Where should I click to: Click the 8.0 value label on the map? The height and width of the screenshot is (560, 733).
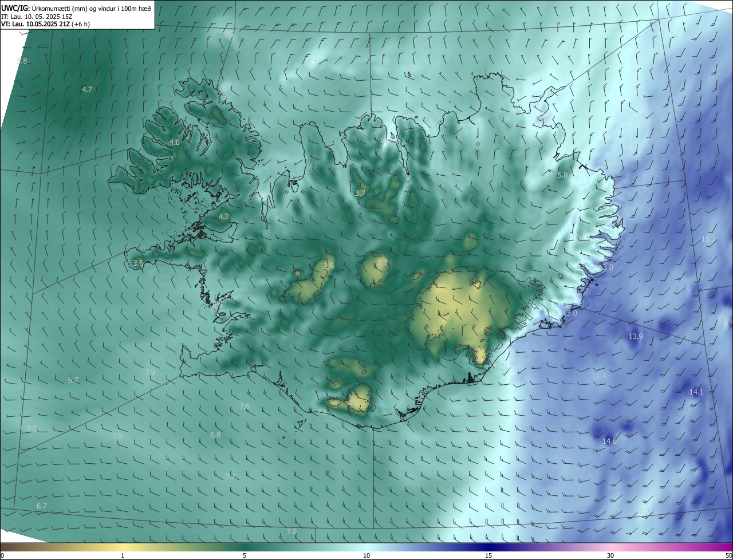32,428
